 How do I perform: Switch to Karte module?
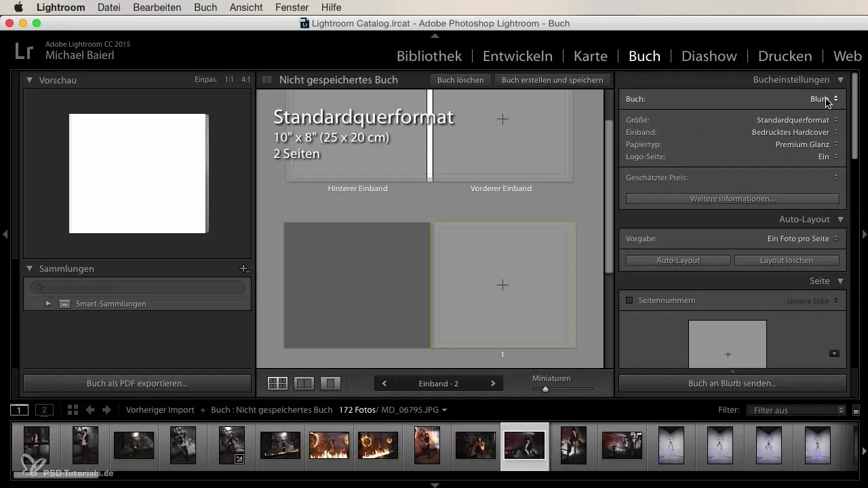(591, 56)
